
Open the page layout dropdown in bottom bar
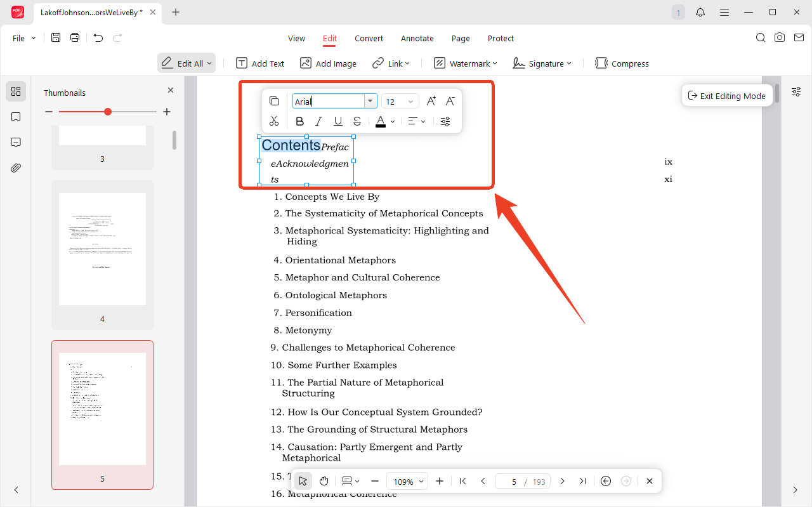[x=351, y=481]
